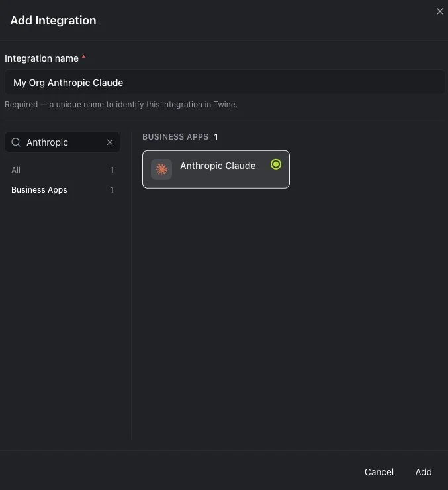Click the Cancel button
The height and width of the screenshot is (490, 448).
379,472
